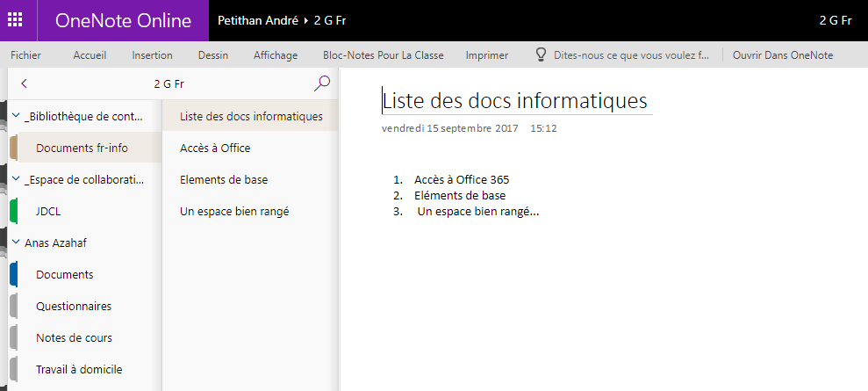Viewport: 868px width, 391px height.
Task: Open the Fichier menu
Action: point(25,55)
